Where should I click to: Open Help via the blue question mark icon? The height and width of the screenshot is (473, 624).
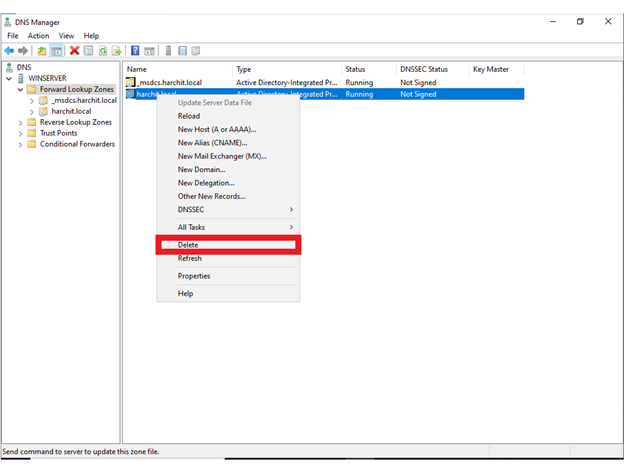pyautogui.click(x=135, y=51)
